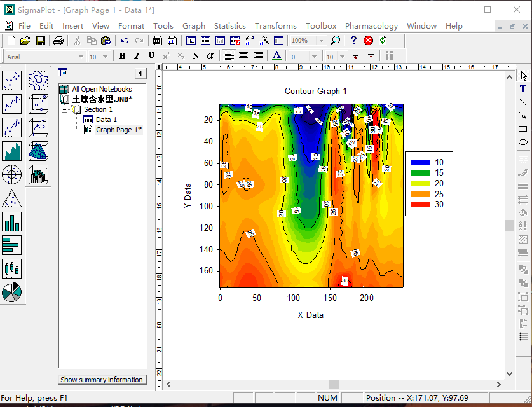
Task: Open the Arial font dropdown
Action: [80, 57]
